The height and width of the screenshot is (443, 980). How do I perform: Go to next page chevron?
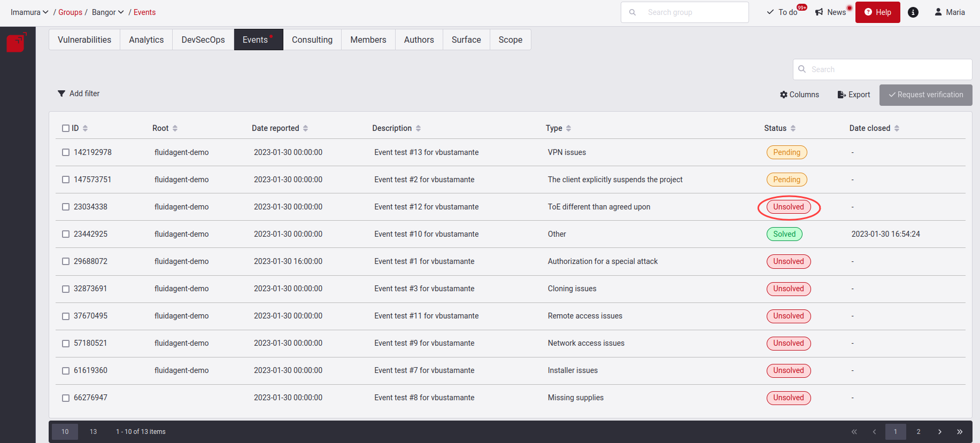939,432
